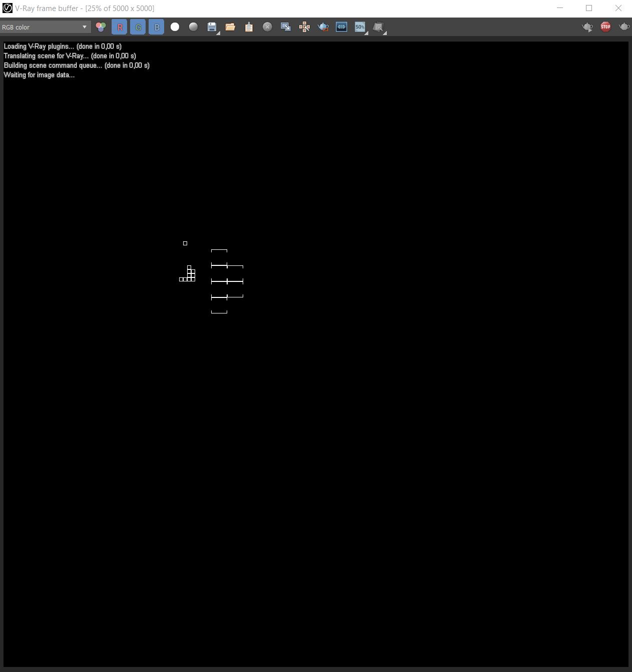Open the save options corner arrow
Image resolution: width=632 pixels, height=672 pixels.
tap(218, 33)
